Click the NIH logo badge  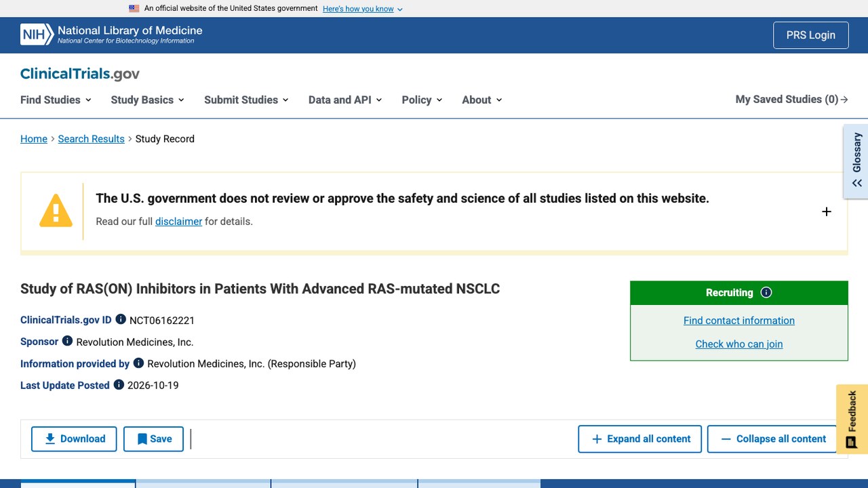37,35
